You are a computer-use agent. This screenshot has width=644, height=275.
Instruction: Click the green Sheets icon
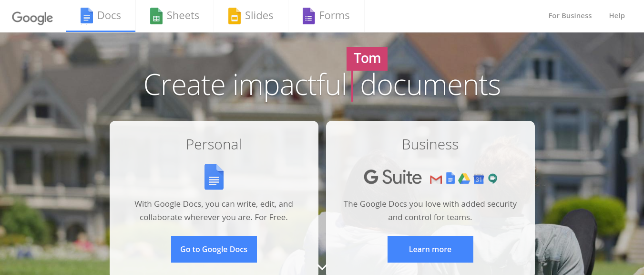[156, 16]
